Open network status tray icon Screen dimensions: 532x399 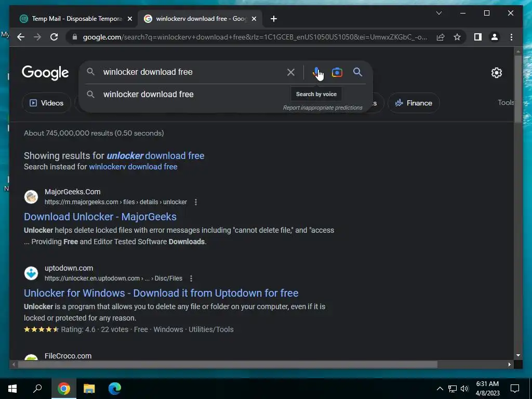point(452,389)
